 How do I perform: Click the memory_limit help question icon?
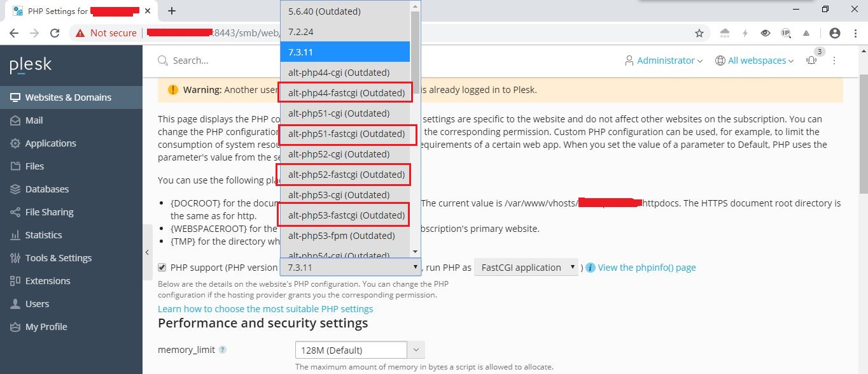coord(223,350)
